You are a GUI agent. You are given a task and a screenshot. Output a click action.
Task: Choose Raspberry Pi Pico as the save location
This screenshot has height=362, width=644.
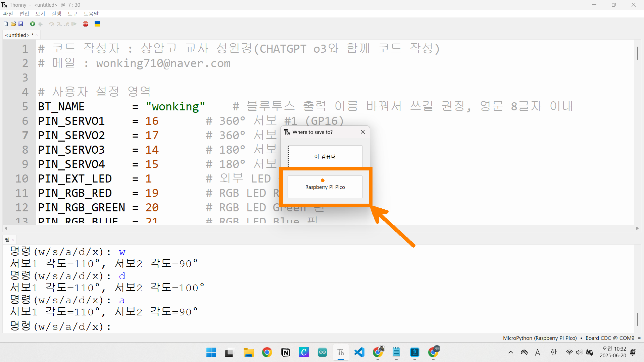(325, 187)
